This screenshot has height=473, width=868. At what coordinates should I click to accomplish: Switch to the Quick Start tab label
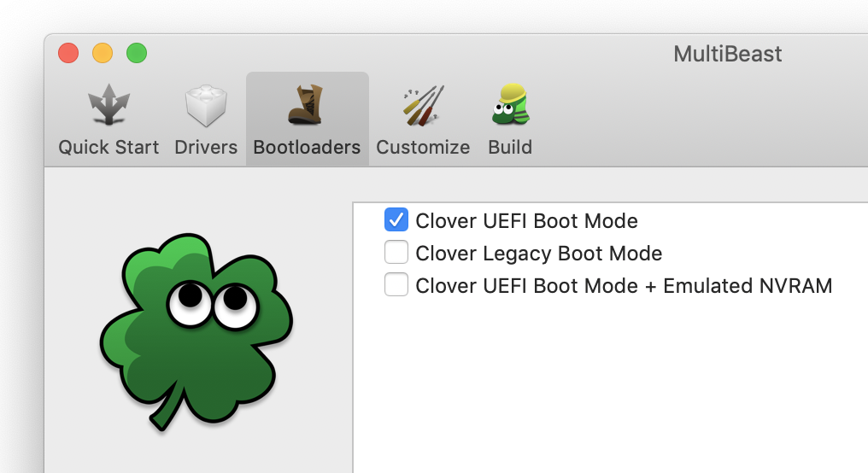pos(108,147)
